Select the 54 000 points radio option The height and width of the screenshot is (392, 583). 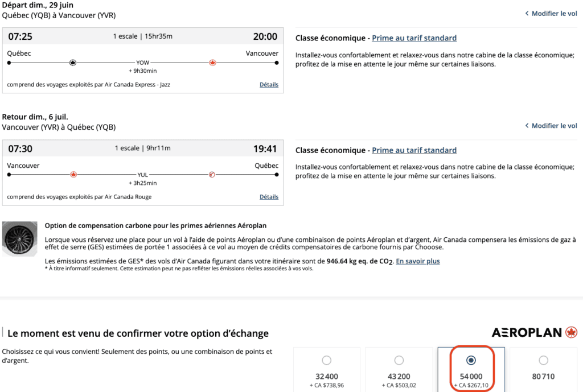click(x=471, y=360)
